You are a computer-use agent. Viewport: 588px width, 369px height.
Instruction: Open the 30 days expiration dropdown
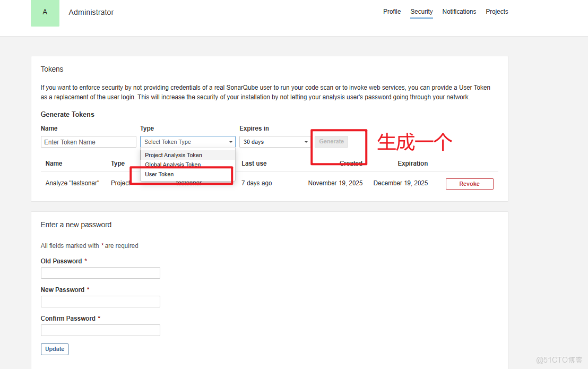[x=275, y=142]
